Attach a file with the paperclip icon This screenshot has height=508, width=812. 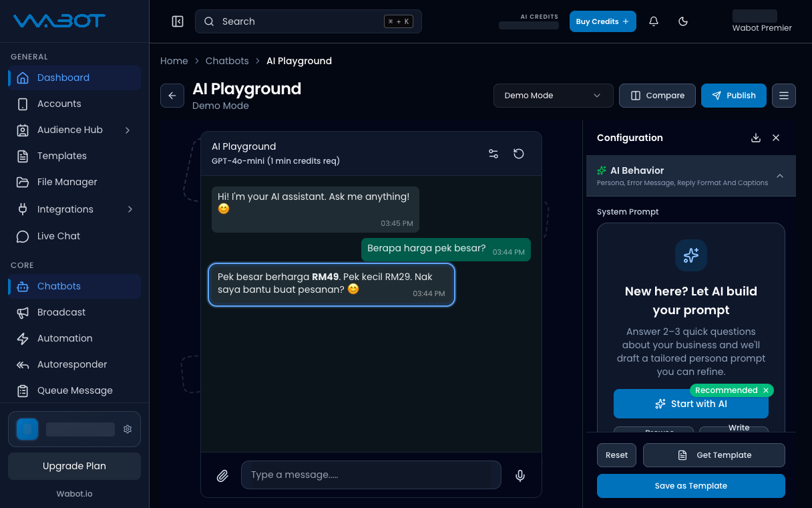[x=222, y=476]
